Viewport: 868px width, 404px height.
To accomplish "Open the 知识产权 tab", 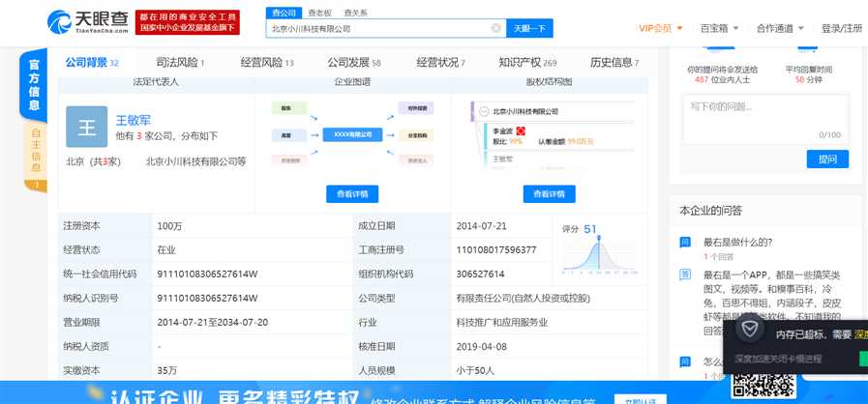I will click(x=527, y=63).
